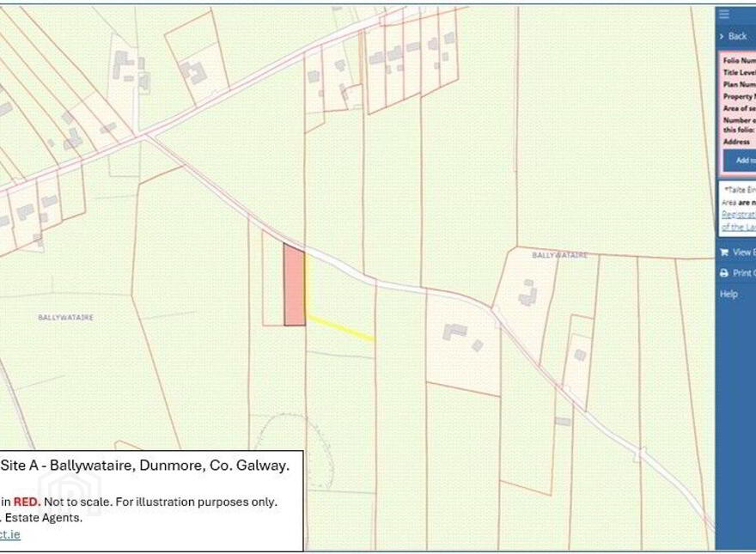Click the Add to basket blue button
The image size is (756, 554).
click(x=740, y=160)
